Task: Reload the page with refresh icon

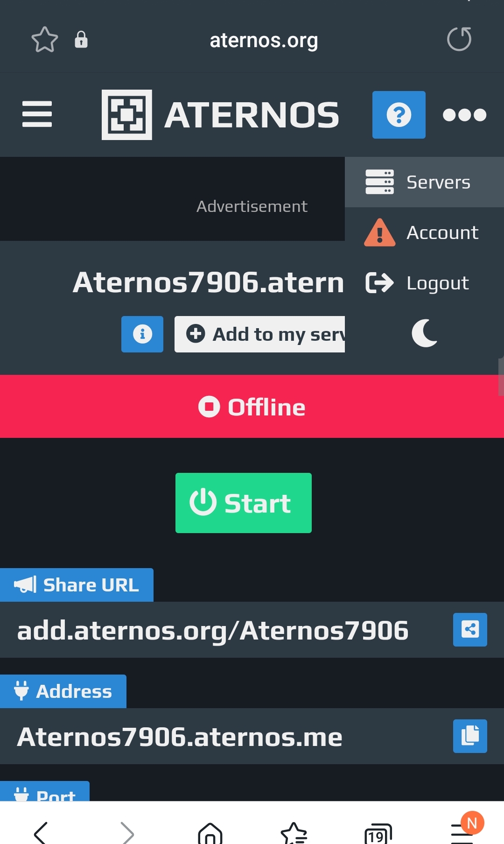Action: click(459, 39)
